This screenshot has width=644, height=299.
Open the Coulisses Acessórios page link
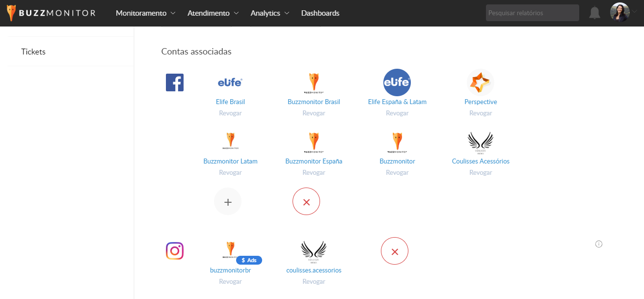(481, 161)
